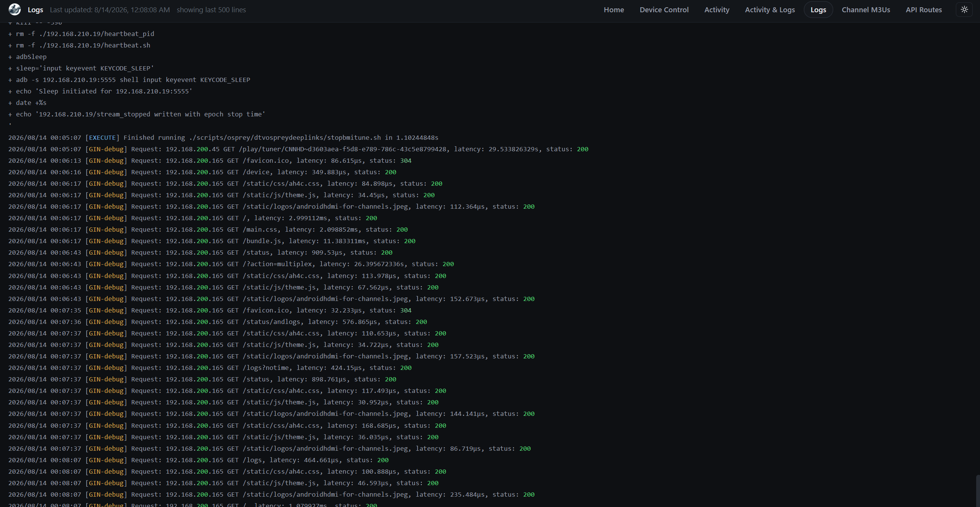Image resolution: width=980 pixels, height=507 pixels.
Task: Click the latency 2.999112ms root request line
Action: coord(193,218)
